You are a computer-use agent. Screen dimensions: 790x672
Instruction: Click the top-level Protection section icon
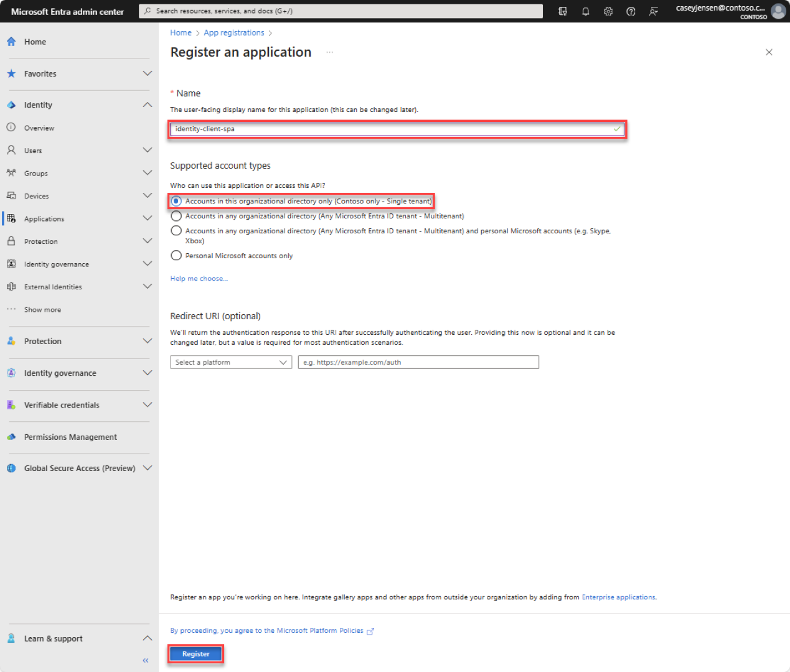(11, 341)
